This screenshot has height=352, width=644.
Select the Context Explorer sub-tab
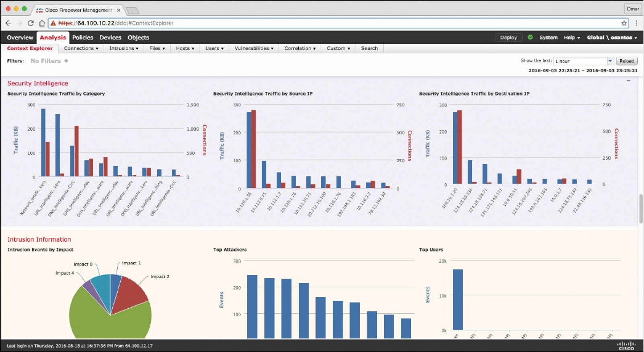pos(30,49)
